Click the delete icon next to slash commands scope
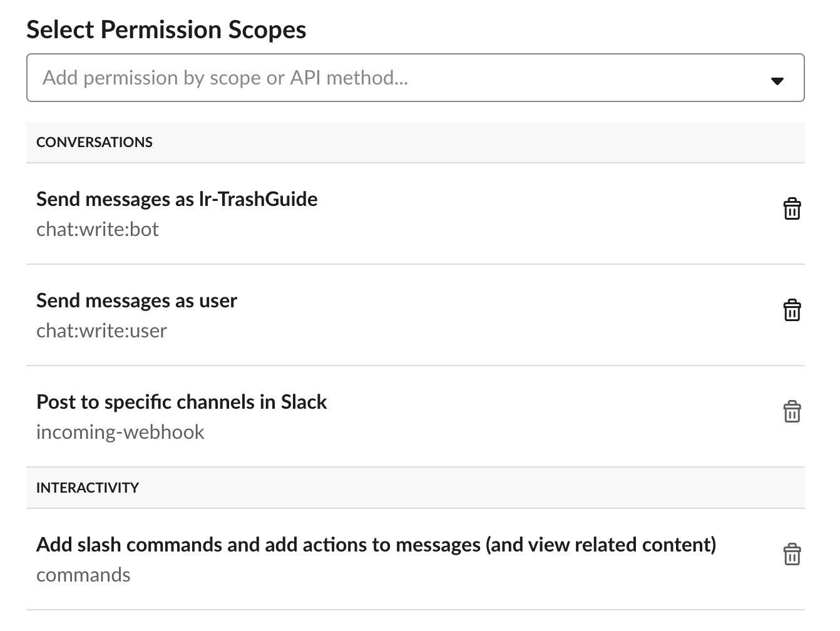 click(x=791, y=555)
